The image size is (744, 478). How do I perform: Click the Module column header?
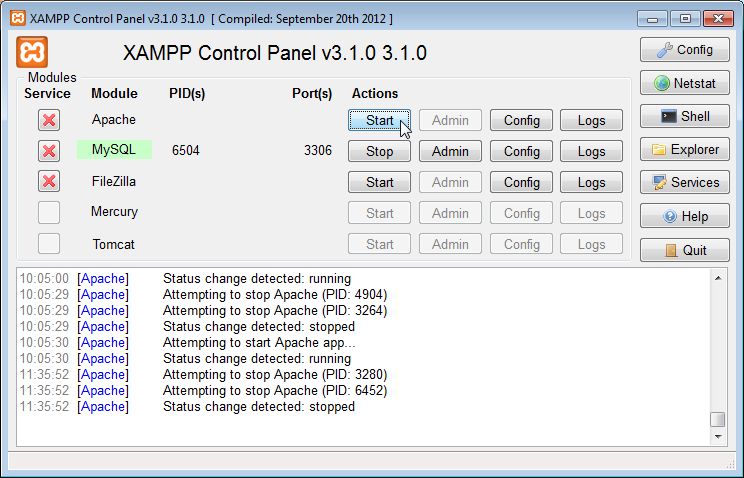click(114, 94)
